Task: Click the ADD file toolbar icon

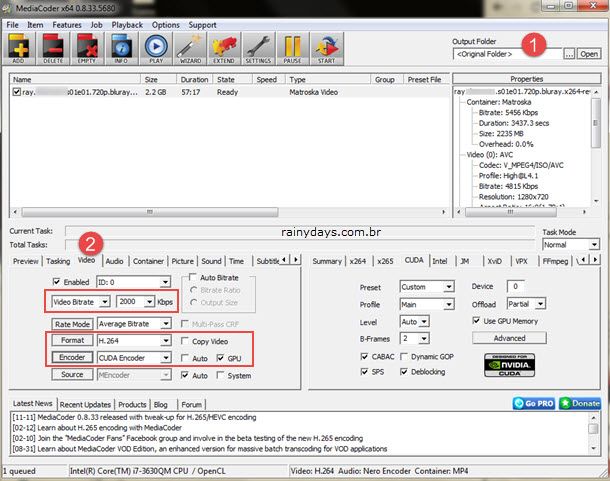Action: [x=19, y=49]
